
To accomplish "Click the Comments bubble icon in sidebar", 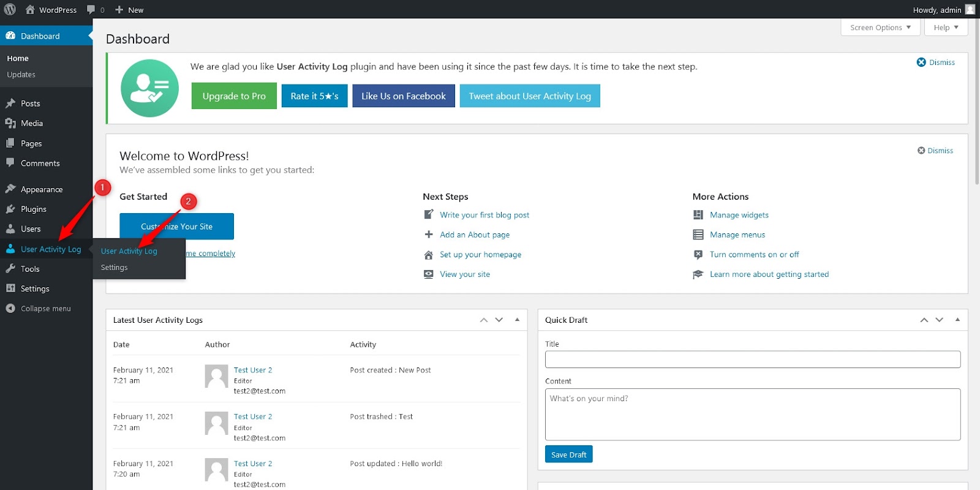I will tap(10, 162).
